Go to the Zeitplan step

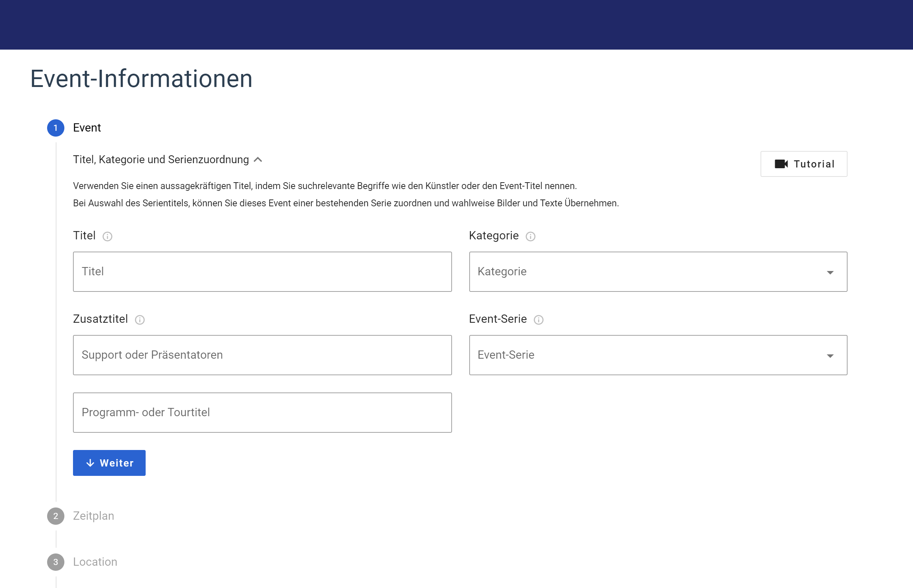pos(93,516)
